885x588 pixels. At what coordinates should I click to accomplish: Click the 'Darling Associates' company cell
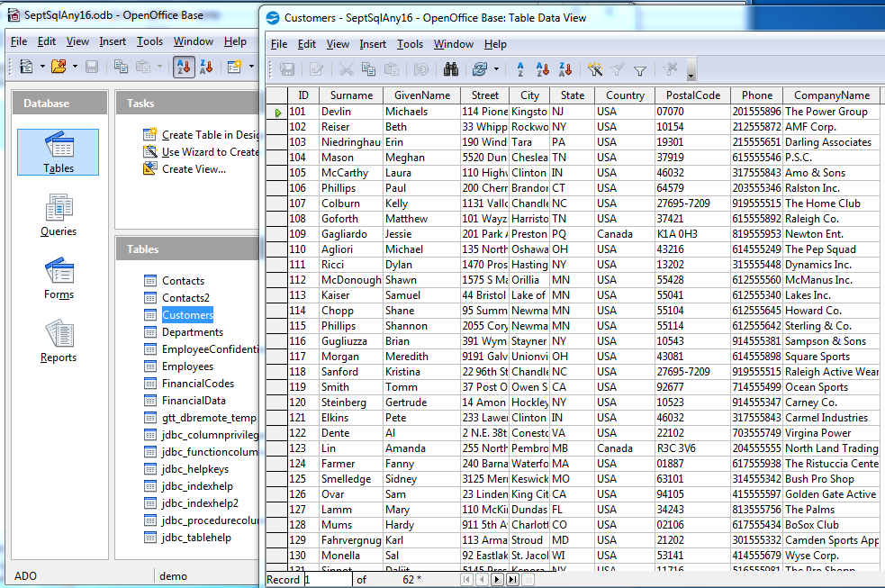[831, 142]
